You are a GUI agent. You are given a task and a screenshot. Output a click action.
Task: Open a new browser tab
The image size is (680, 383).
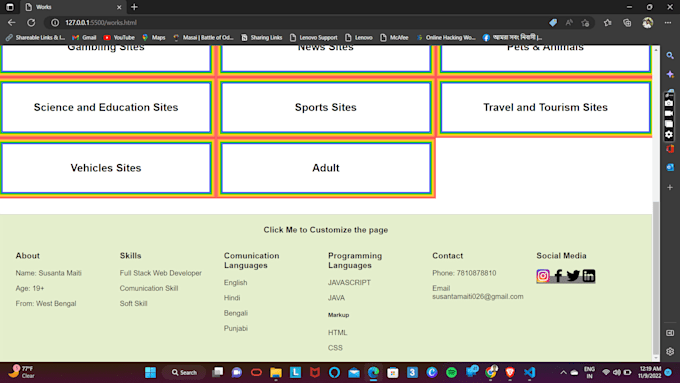pos(134,7)
